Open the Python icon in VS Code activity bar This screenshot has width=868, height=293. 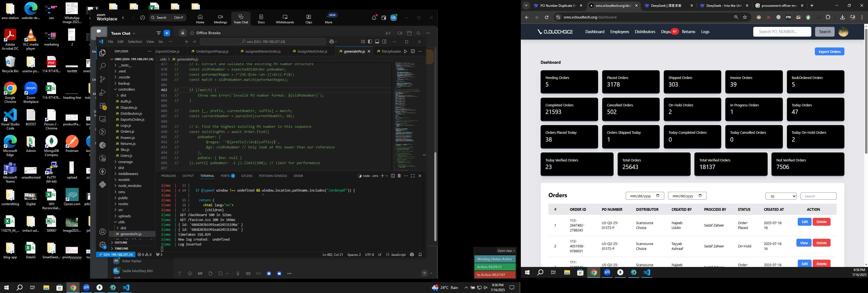[x=103, y=184]
